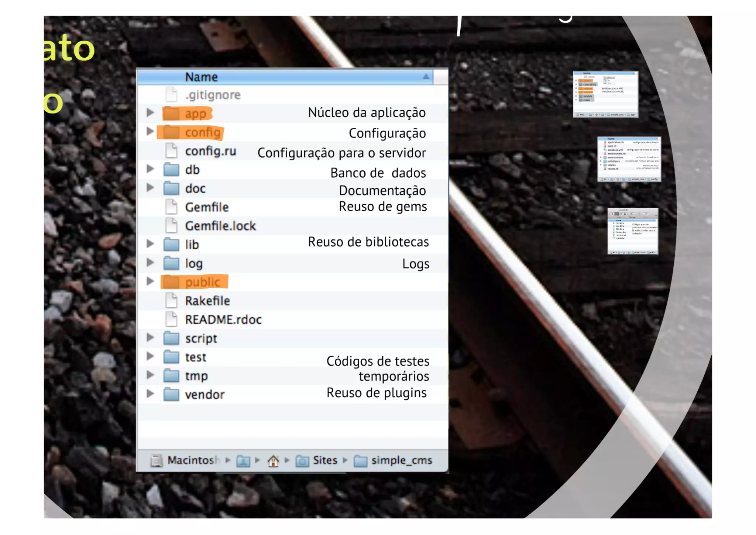
Task: Expand the public folder disclosure triangle
Action: pyautogui.click(x=150, y=281)
